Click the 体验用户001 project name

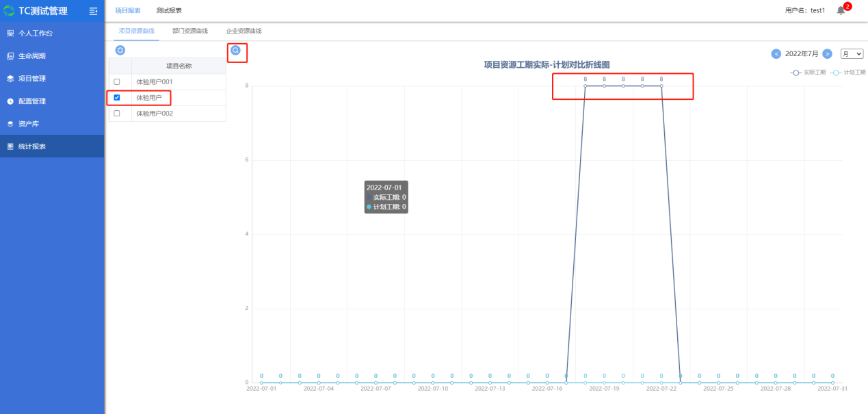point(155,81)
